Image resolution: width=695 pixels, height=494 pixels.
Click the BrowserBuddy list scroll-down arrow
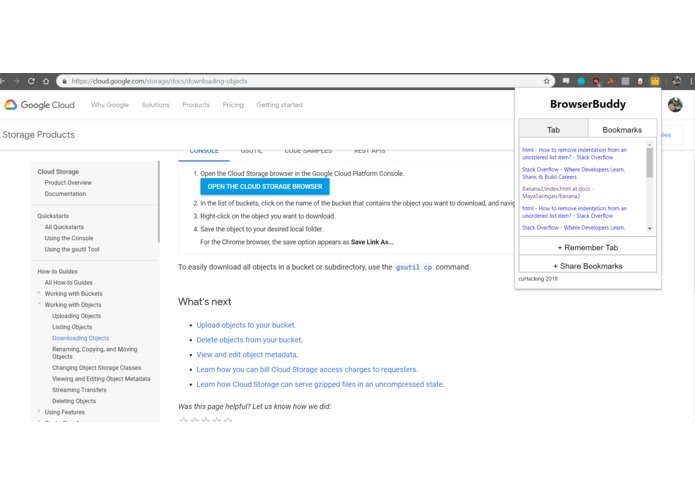[649, 229]
